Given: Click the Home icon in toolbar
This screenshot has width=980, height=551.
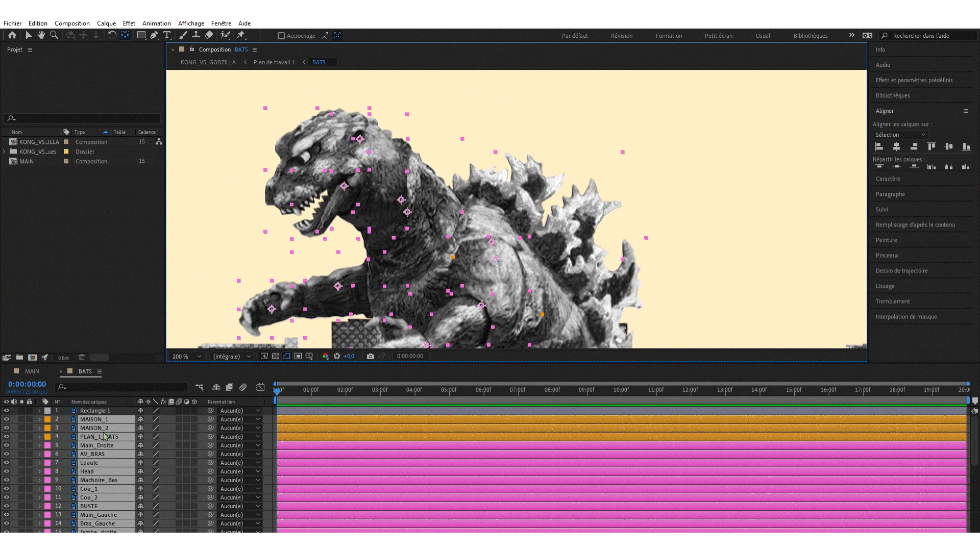Looking at the screenshot, I should [x=12, y=35].
